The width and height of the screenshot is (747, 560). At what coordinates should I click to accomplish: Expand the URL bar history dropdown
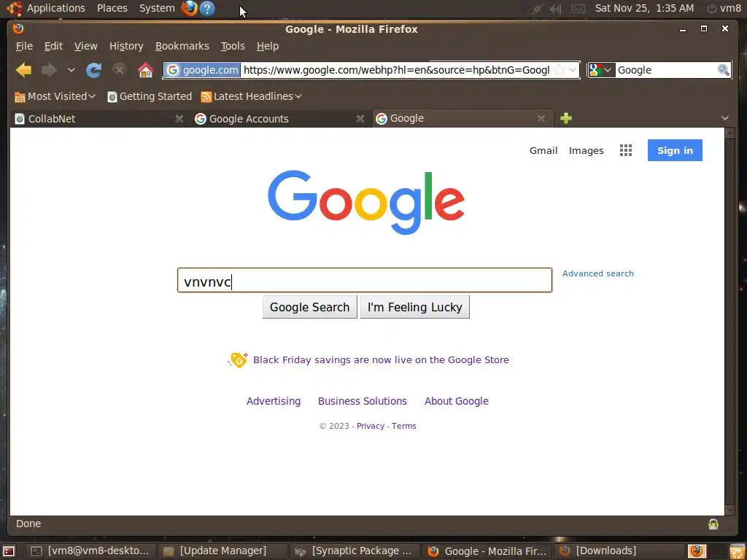[573, 70]
